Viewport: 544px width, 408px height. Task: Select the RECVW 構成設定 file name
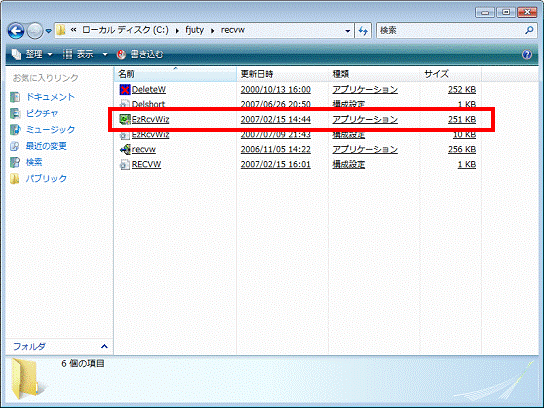(x=146, y=164)
